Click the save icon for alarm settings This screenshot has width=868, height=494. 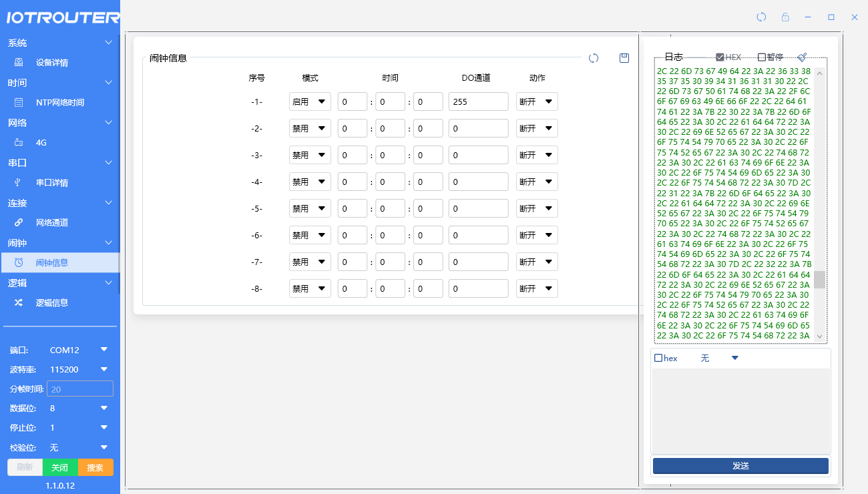624,58
